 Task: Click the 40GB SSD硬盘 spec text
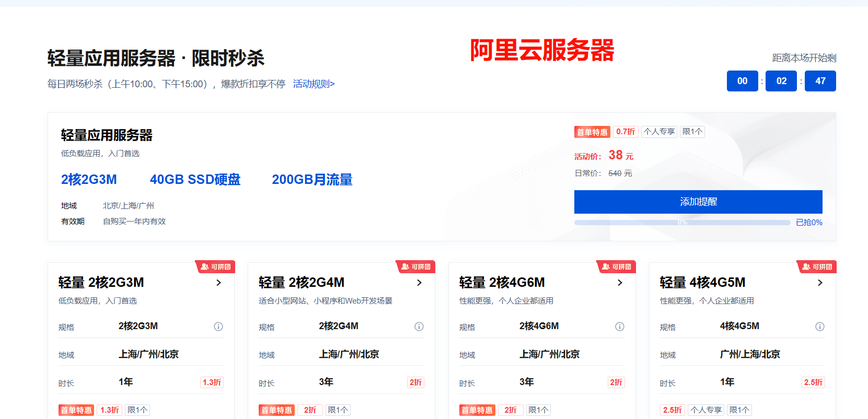coord(195,180)
